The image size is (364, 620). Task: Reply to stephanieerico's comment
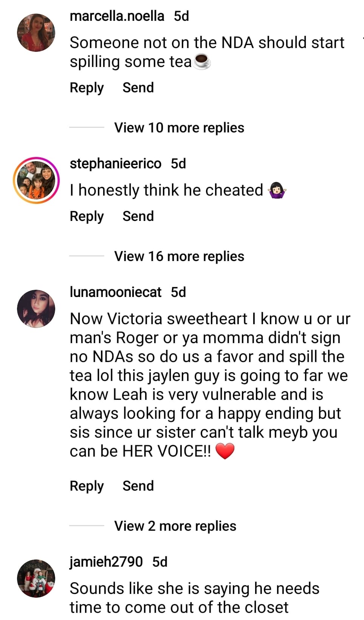point(87,216)
